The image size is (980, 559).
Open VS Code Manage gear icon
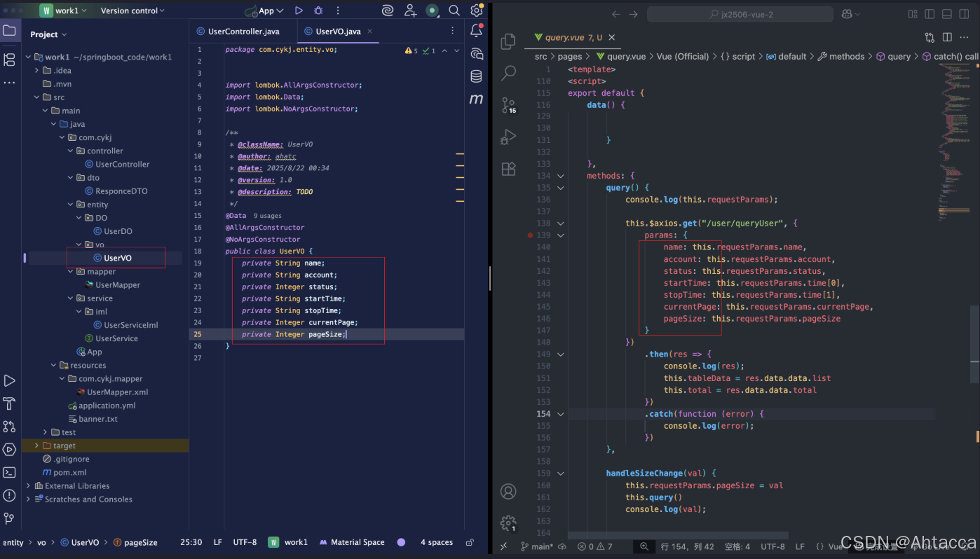click(x=508, y=523)
